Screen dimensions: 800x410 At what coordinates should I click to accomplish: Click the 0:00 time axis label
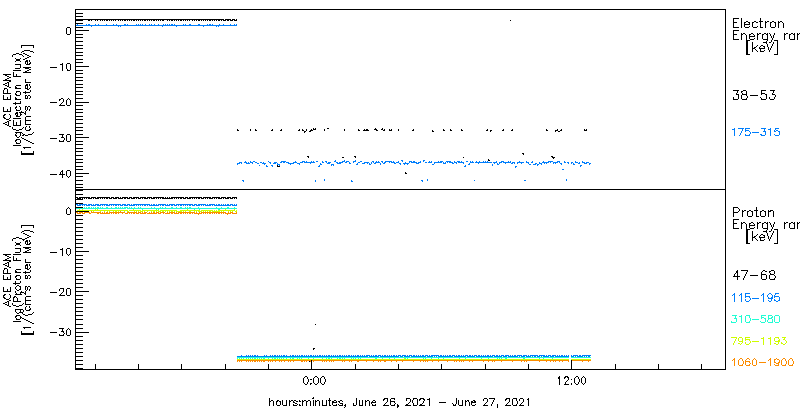tap(312, 381)
